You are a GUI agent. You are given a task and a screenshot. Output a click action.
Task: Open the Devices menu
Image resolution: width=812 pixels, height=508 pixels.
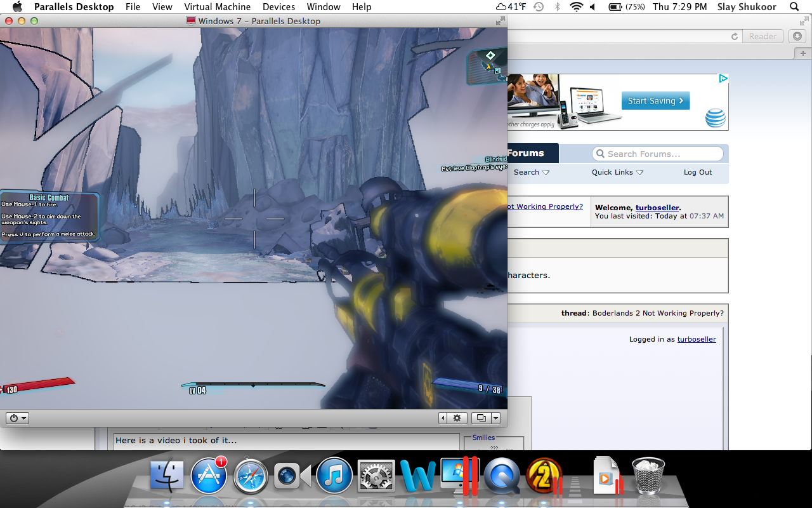coord(279,7)
